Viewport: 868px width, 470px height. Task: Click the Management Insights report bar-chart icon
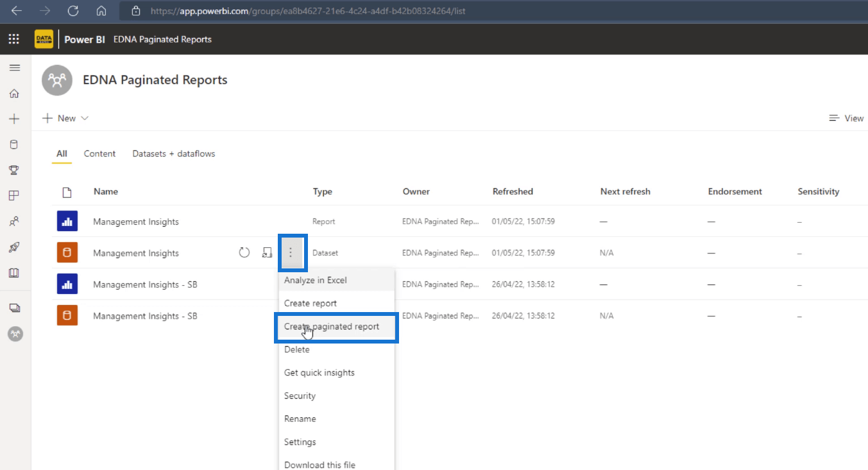pyautogui.click(x=67, y=222)
